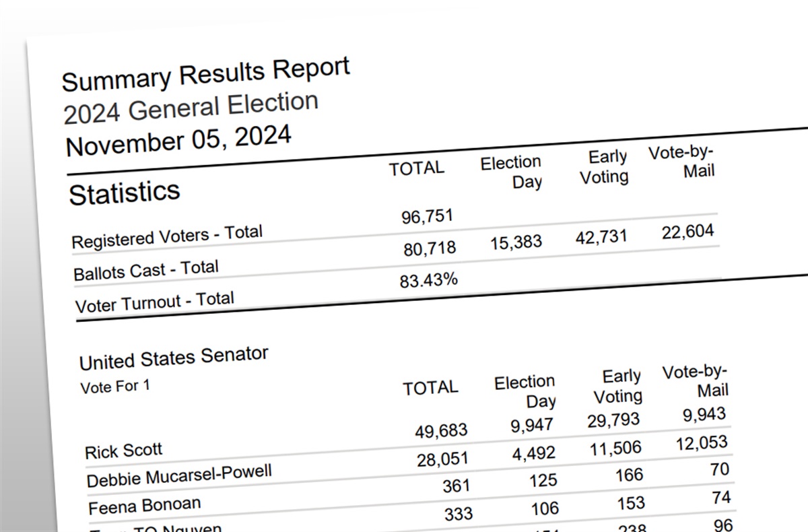Image resolution: width=808 pixels, height=532 pixels.
Task: Click the Vote-by-Mail ballots value 22,604
Action: coord(688,232)
